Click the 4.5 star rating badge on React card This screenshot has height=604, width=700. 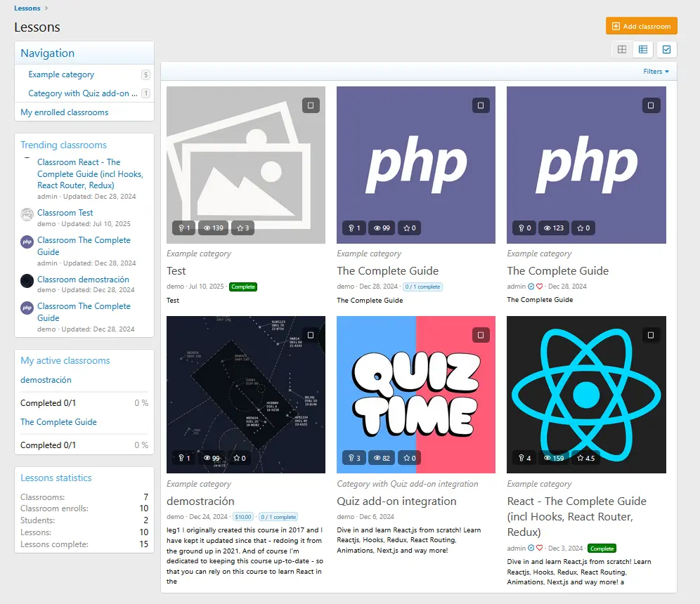click(x=585, y=458)
